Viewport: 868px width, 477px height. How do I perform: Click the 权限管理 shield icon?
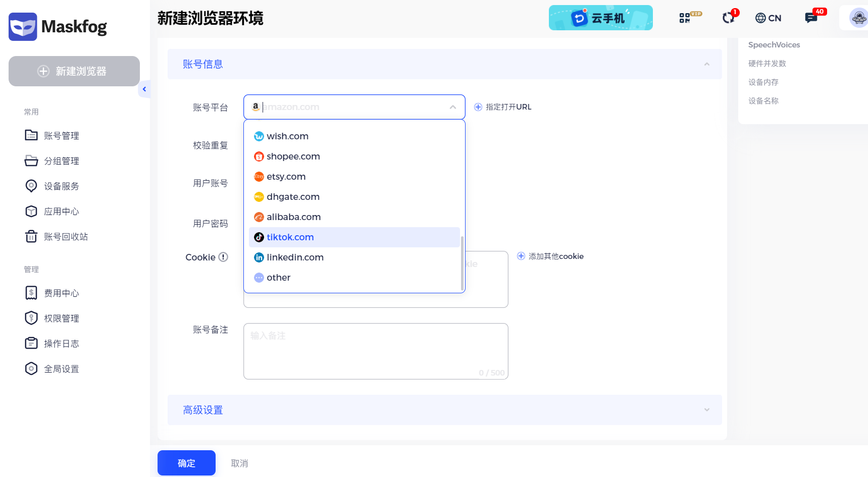31,318
